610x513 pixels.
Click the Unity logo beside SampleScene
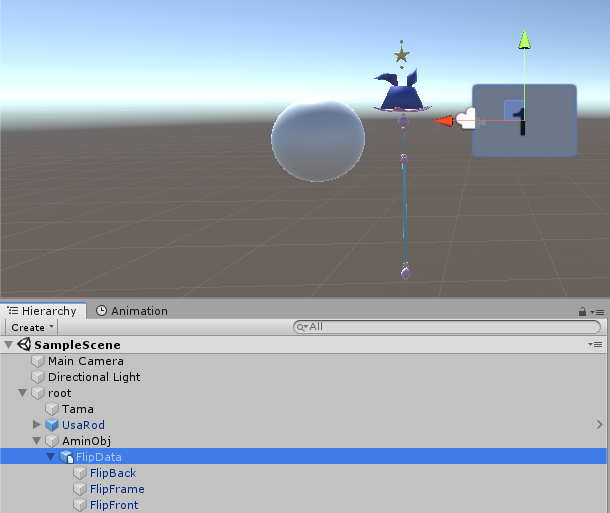[x=24, y=345]
